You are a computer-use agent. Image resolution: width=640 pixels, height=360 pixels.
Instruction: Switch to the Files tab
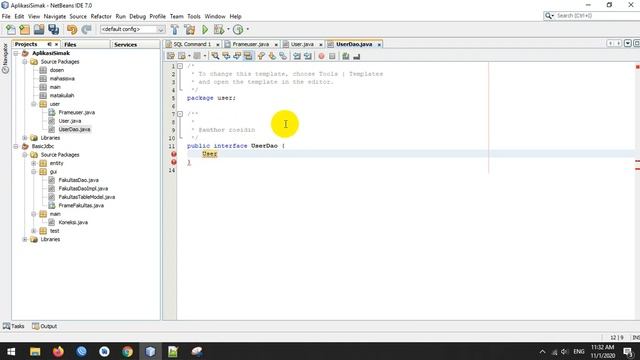pyautogui.click(x=70, y=44)
